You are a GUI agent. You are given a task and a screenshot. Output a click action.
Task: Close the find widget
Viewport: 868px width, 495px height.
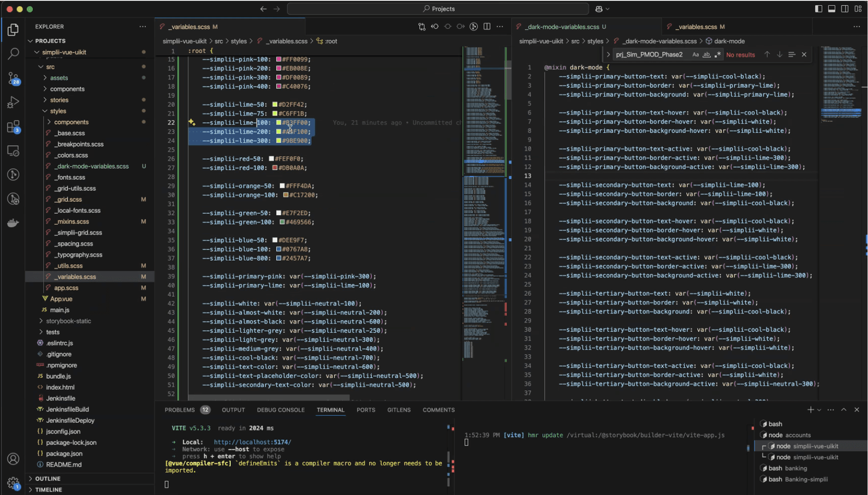click(x=804, y=54)
